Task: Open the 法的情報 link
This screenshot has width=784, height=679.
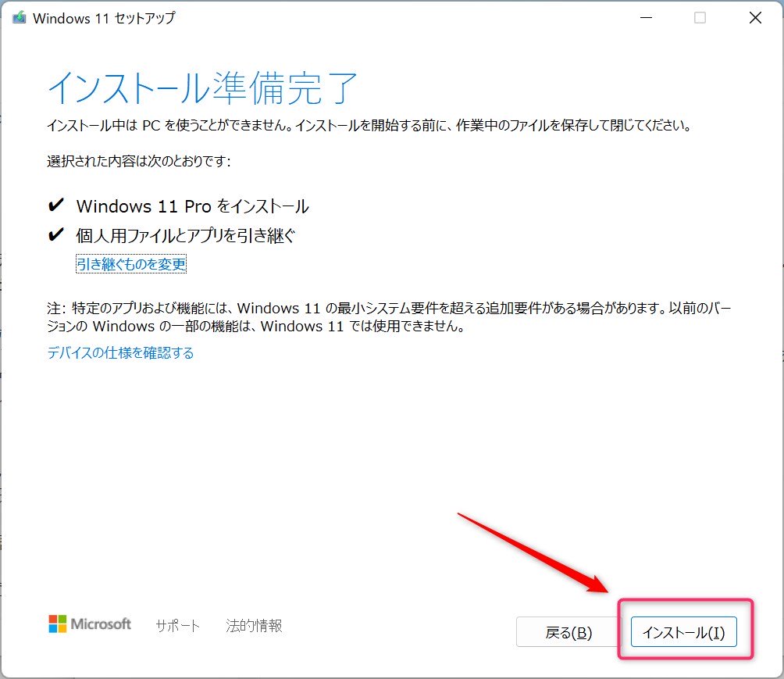Action: pos(254,625)
